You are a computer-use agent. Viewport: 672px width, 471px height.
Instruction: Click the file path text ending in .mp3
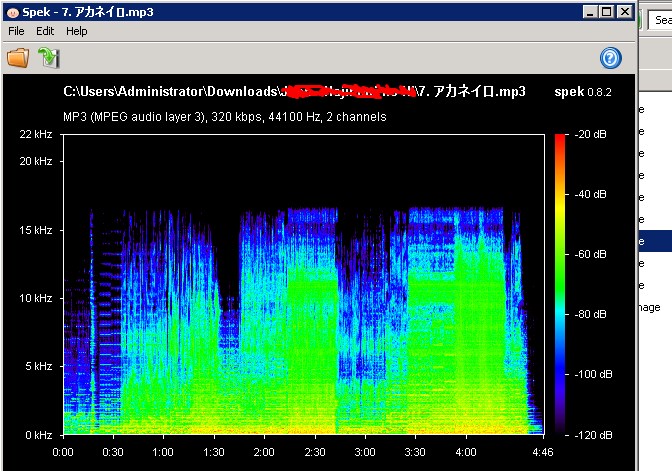[294, 91]
